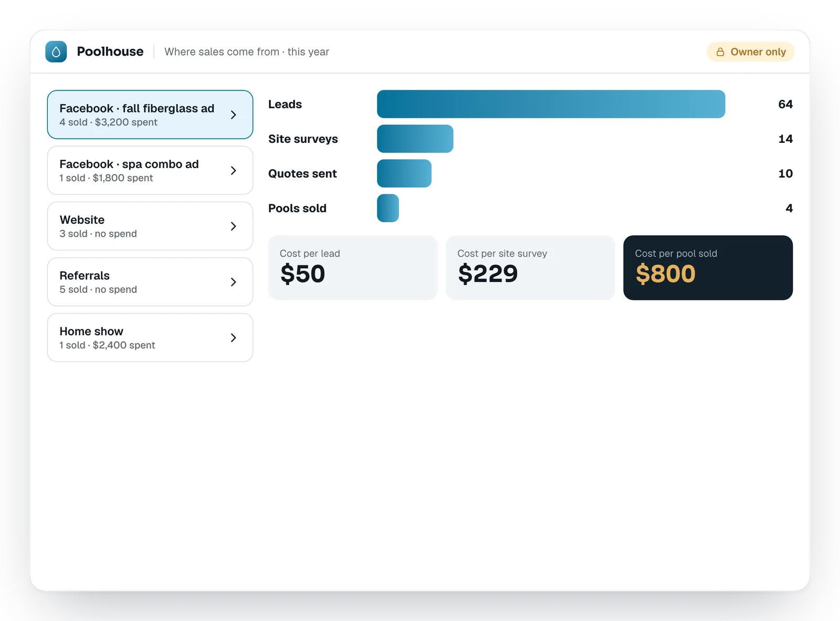Open the Cost per pool sold card
Viewport: 840px width, 621px height.
[708, 267]
